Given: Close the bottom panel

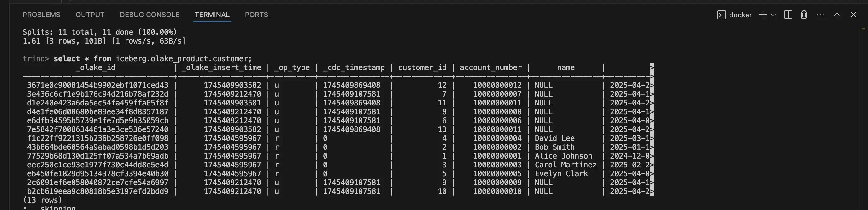Looking at the screenshot, I should click(853, 15).
